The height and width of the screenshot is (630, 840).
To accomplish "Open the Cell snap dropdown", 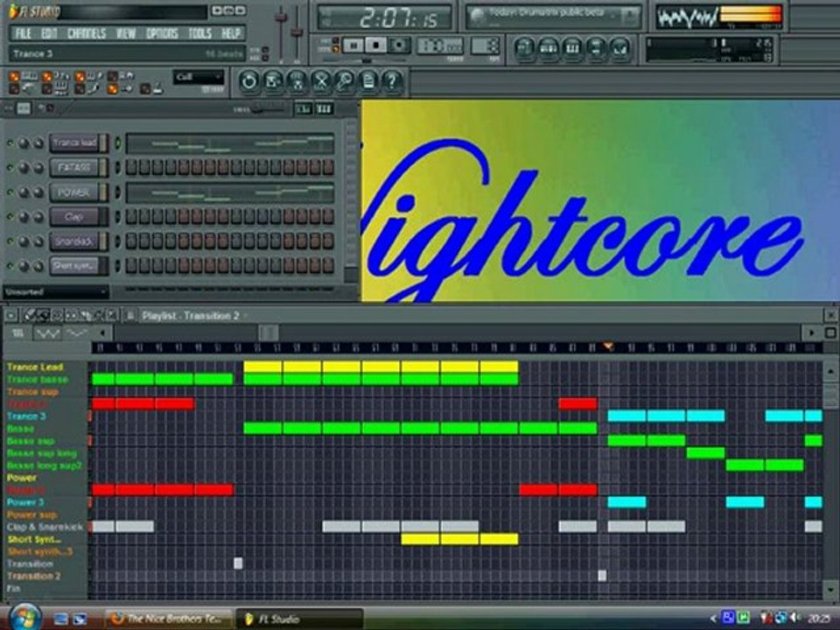I will [x=198, y=77].
